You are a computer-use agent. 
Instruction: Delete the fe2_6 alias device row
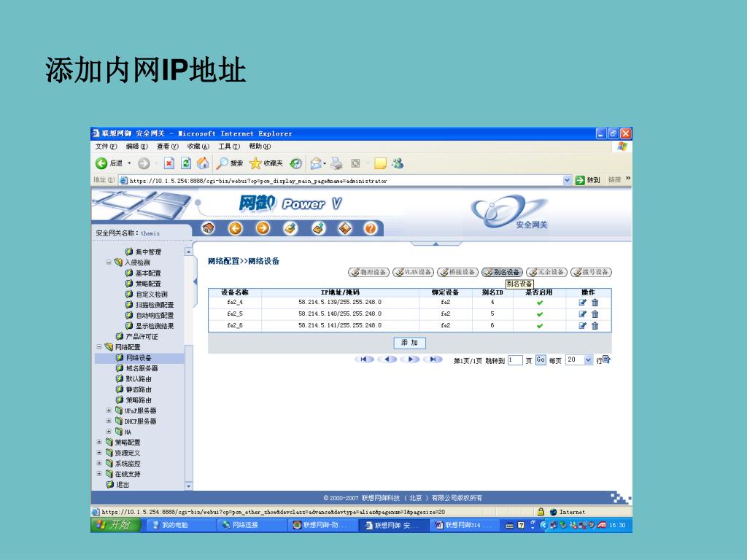coord(595,326)
